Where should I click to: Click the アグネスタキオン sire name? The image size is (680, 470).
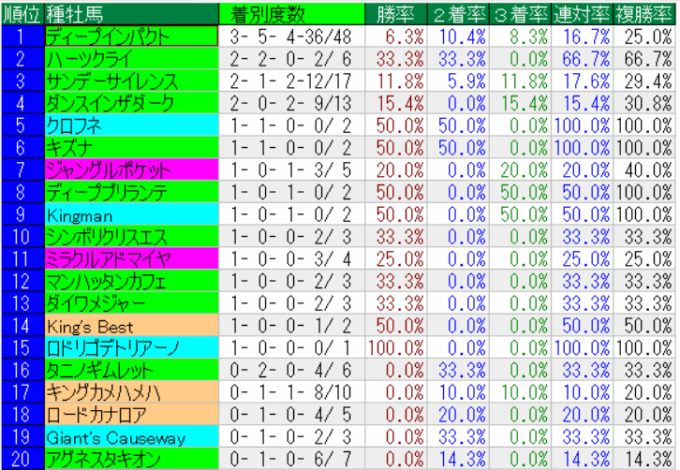click(130, 459)
